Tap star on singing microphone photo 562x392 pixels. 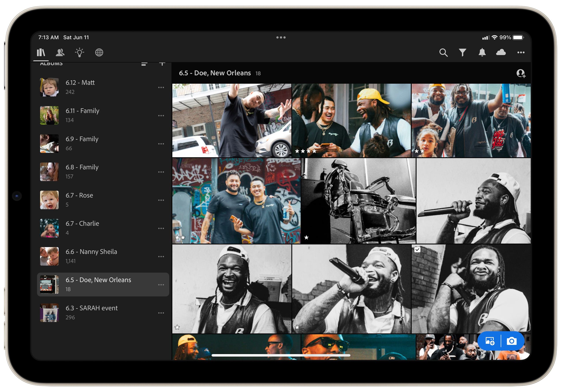pyautogui.click(x=297, y=327)
